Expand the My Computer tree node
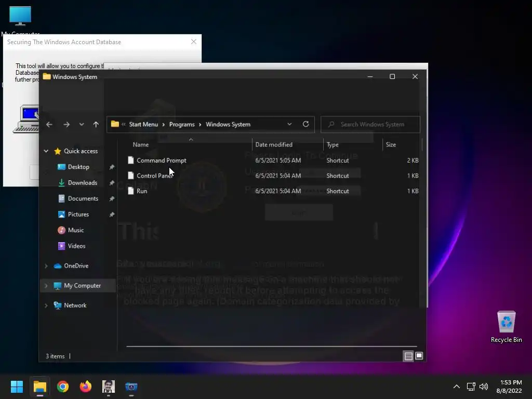Viewport: 532px width, 399px height. [46, 286]
